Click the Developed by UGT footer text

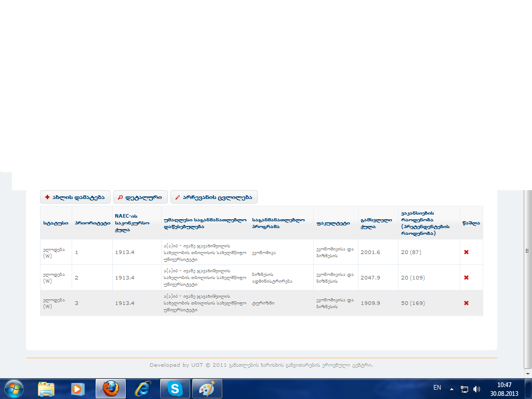[261, 365]
